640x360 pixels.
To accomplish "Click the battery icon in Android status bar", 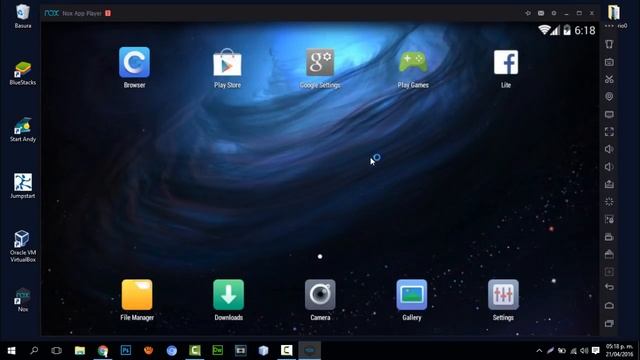I will [567, 30].
